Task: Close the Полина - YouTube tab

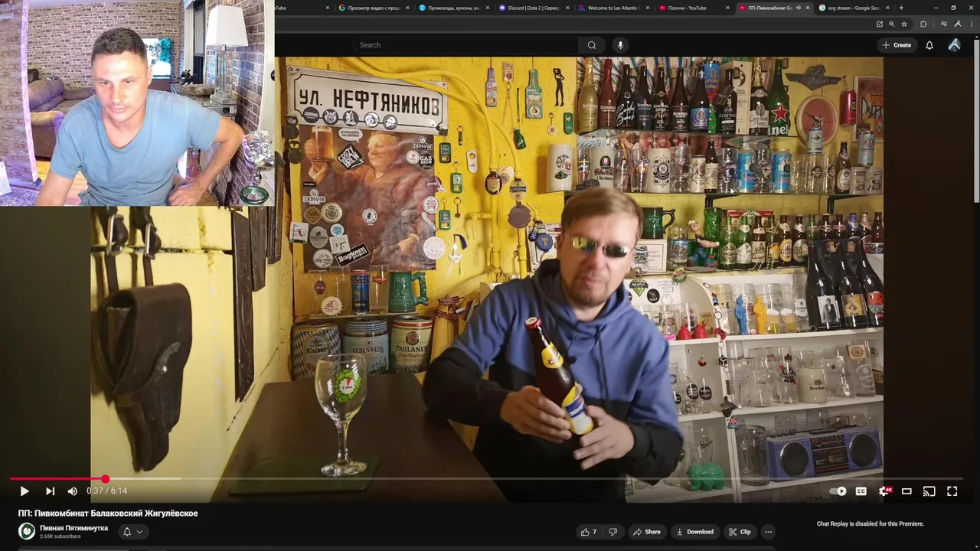Action: point(727,8)
